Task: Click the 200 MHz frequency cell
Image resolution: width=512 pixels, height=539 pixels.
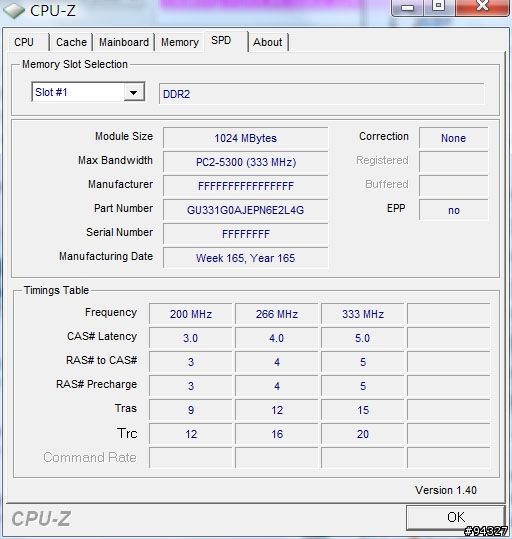Action: point(191,314)
